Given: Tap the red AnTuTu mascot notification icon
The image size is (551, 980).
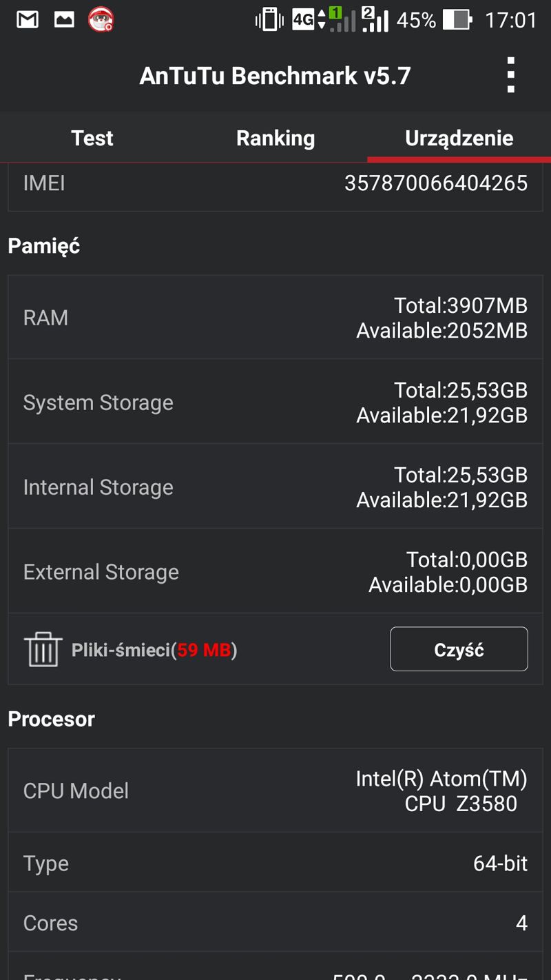Looking at the screenshot, I should 101,20.
